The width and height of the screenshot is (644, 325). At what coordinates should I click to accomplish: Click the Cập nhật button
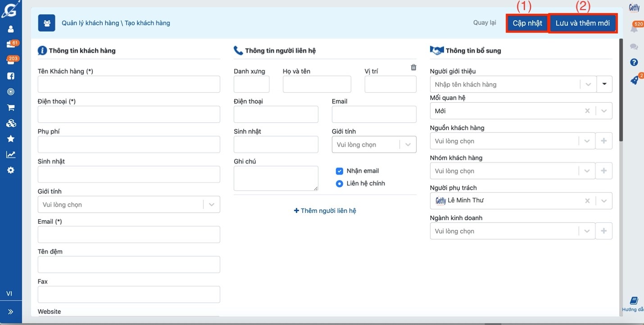tap(527, 23)
